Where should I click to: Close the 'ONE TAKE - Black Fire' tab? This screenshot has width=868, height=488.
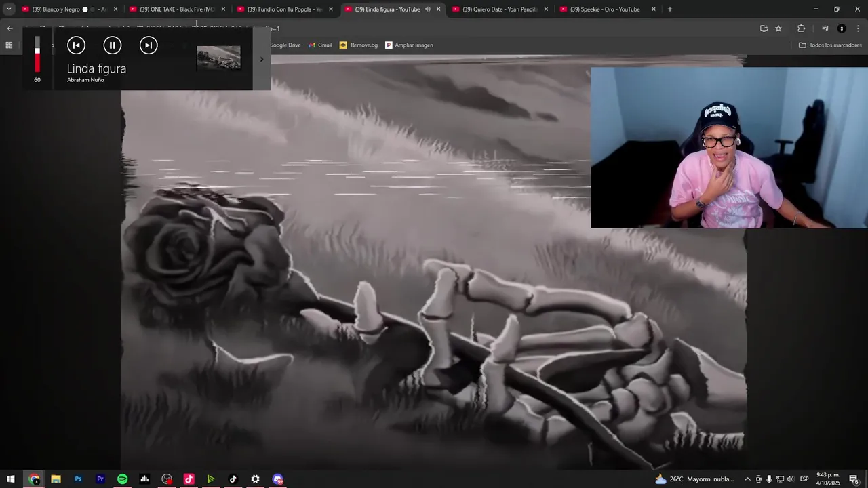[223, 9]
